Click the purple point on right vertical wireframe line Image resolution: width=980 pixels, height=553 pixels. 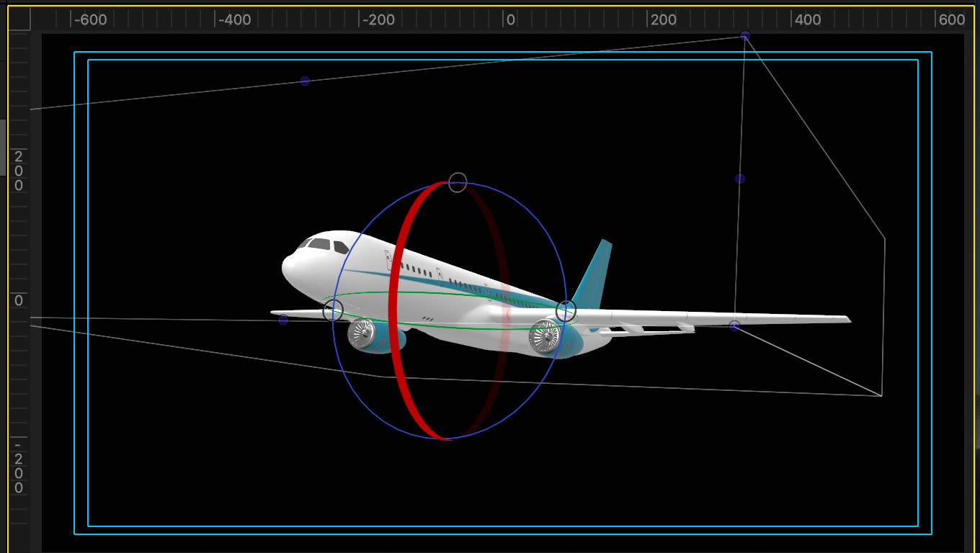(x=740, y=179)
